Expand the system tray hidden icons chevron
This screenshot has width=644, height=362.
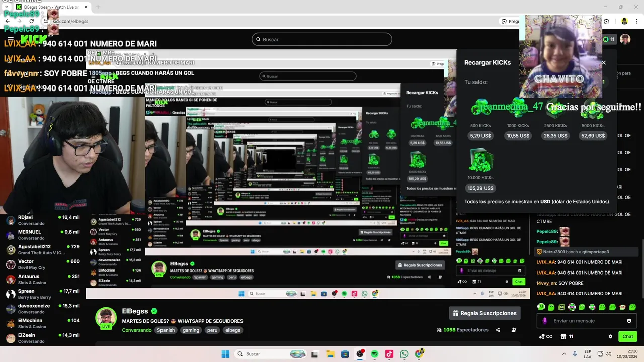pyautogui.click(x=563, y=354)
